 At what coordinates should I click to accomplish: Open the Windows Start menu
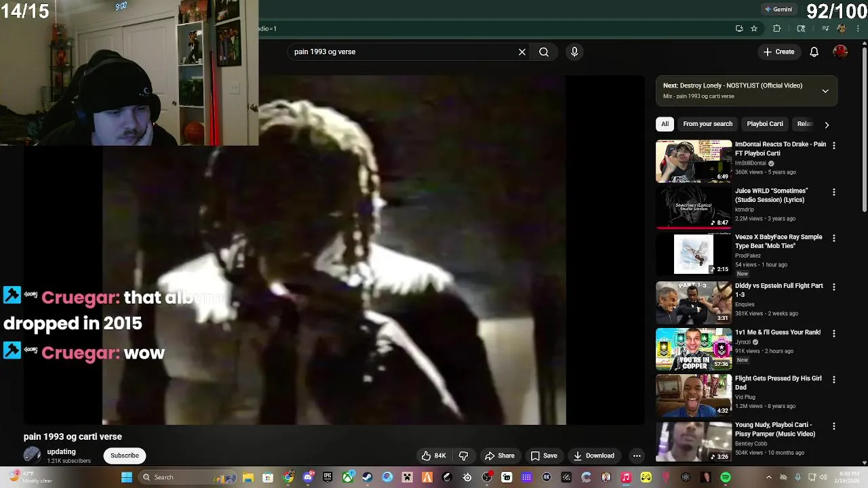pos(126,477)
